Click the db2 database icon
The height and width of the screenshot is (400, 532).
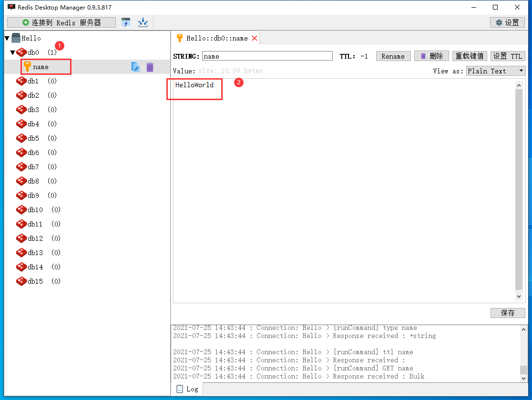click(x=21, y=95)
